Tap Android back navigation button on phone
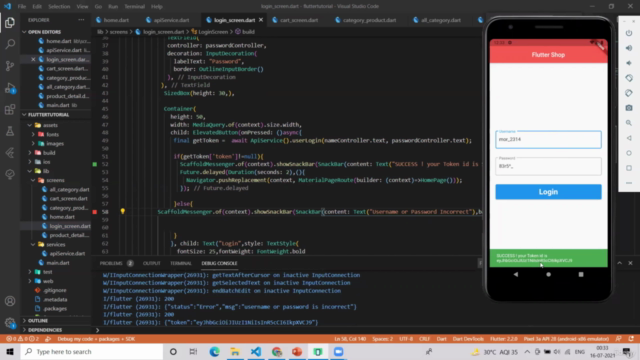The image size is (640, 360). tap(516, 274)
